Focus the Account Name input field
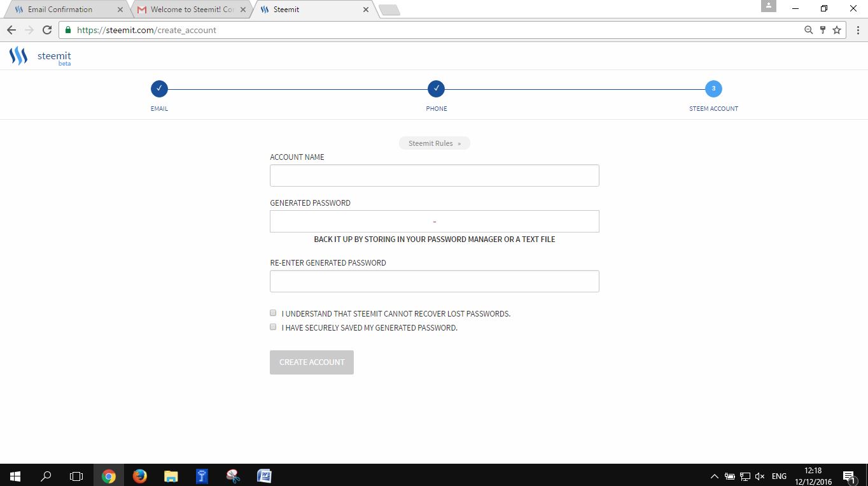Screen dimensions: 868x486 (x=435, y=175)
